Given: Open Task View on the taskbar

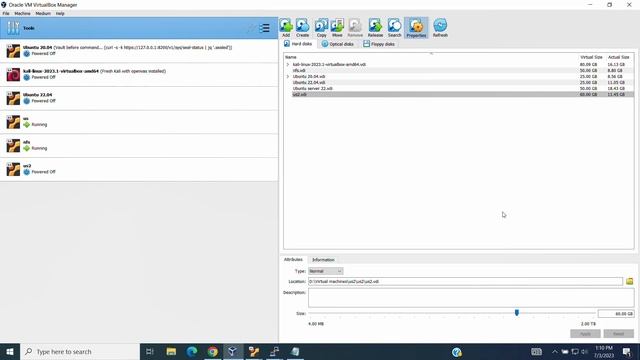Looking at the screenshot, I should [150, 351].
